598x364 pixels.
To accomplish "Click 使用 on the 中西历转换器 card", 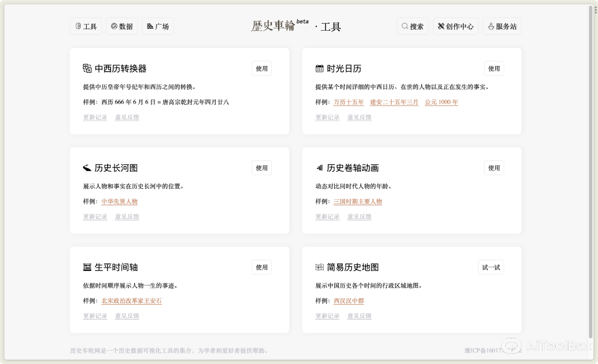I will (261, 68).
